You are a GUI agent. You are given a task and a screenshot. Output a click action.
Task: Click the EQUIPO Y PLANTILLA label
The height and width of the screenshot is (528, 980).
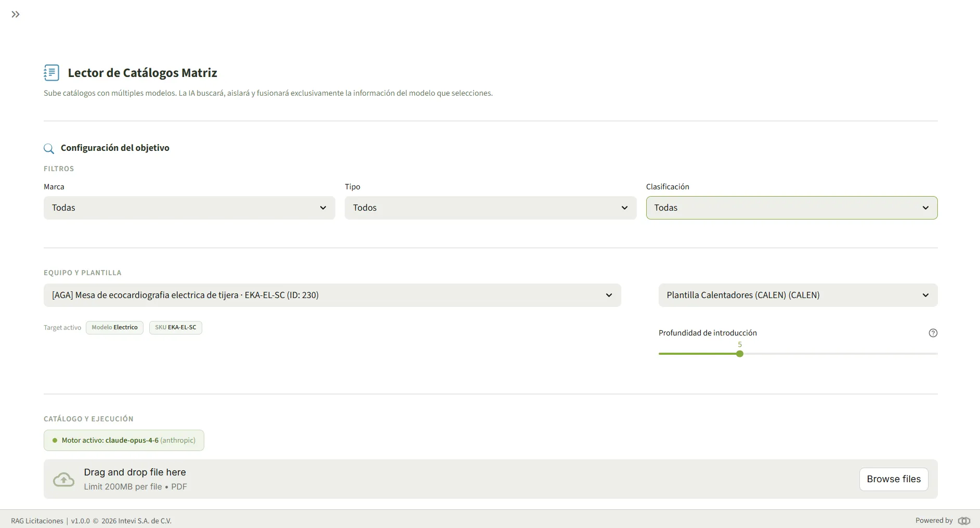pyautogui.click(x=83, y=273)
